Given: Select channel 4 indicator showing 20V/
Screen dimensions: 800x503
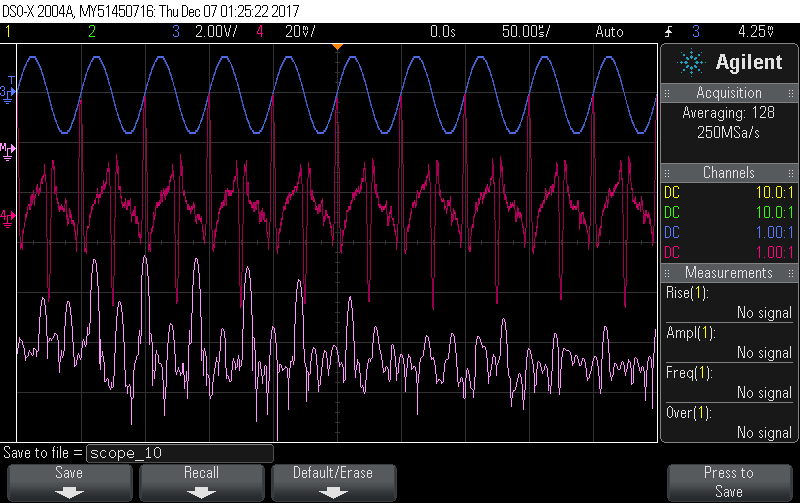Looking at the screenshot, I should tap(286, 32).
